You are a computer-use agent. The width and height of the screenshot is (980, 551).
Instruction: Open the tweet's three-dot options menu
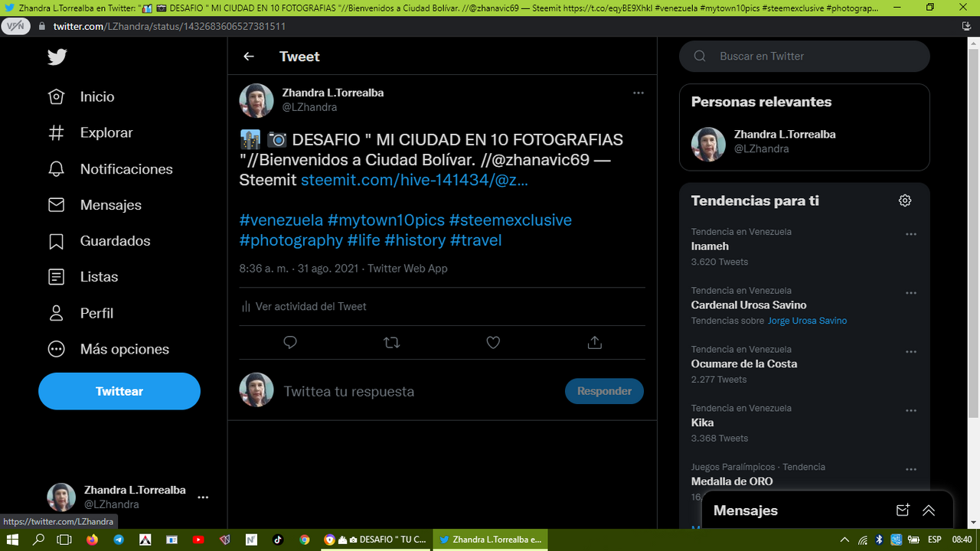pyautogui.click(x=638, y=93)
